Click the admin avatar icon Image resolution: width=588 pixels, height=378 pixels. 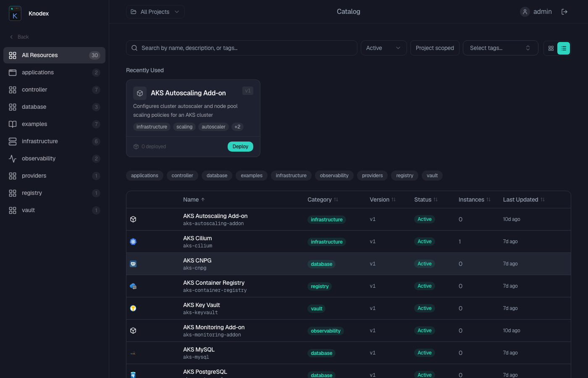[x=525, y=11]
